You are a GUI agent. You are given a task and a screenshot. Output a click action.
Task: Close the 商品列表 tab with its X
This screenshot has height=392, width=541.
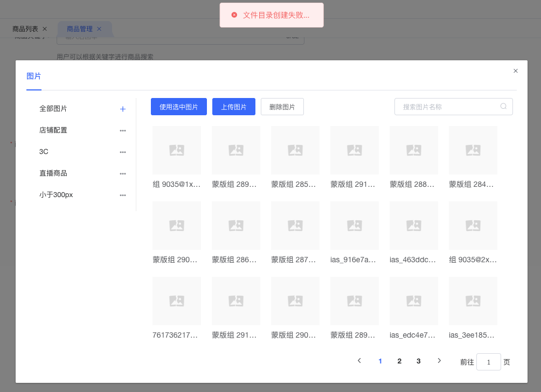(45, 29)
